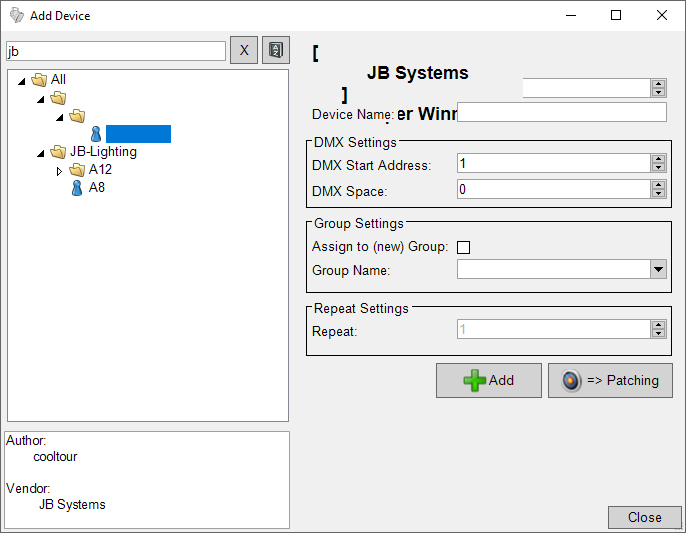The width and height of the screenshot is (686, 533).
Task: Click the JB-Lighting folder icon
Action: click(58, 152)
